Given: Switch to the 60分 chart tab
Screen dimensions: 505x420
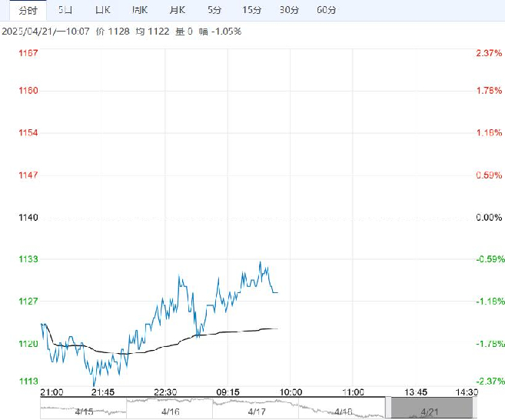Looking at the screenshot, I should coord(326,10).
